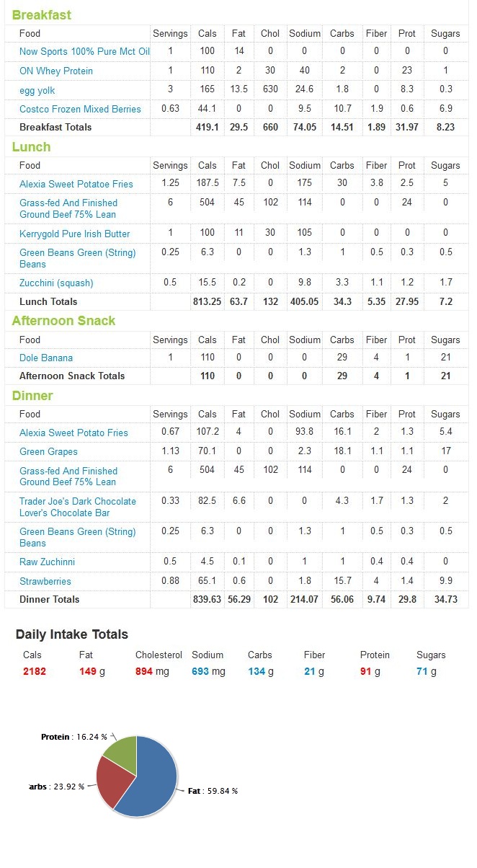Open Now Sports 100% Pure Mct Oil link
477x868 pixels.
[x=84, y=52]
